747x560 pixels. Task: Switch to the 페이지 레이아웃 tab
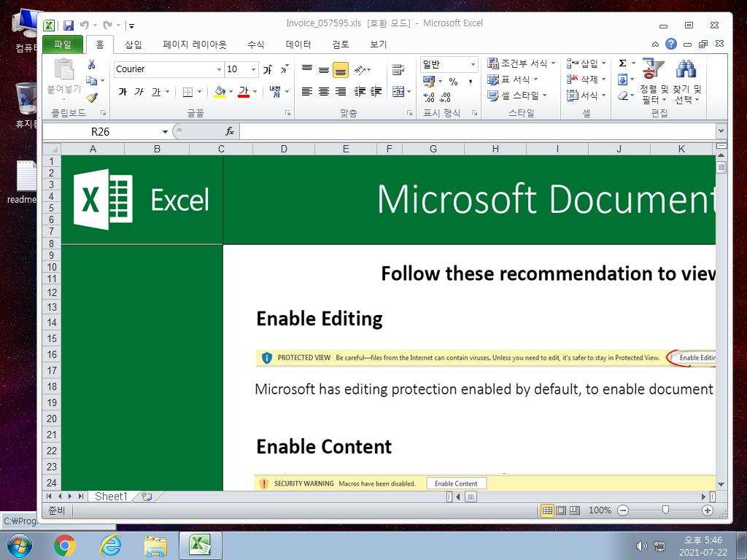(194, 44)
